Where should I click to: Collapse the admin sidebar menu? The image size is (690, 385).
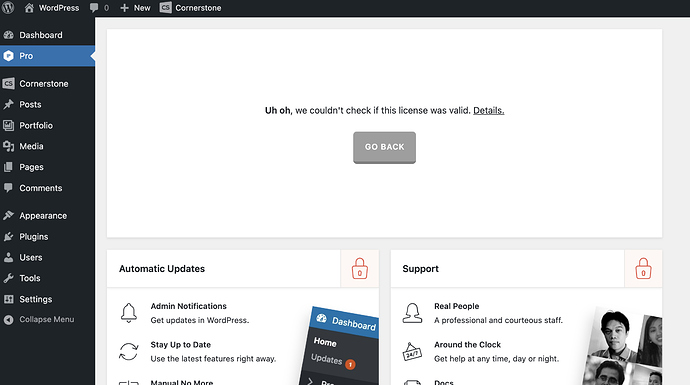click(x=48, y=319)
